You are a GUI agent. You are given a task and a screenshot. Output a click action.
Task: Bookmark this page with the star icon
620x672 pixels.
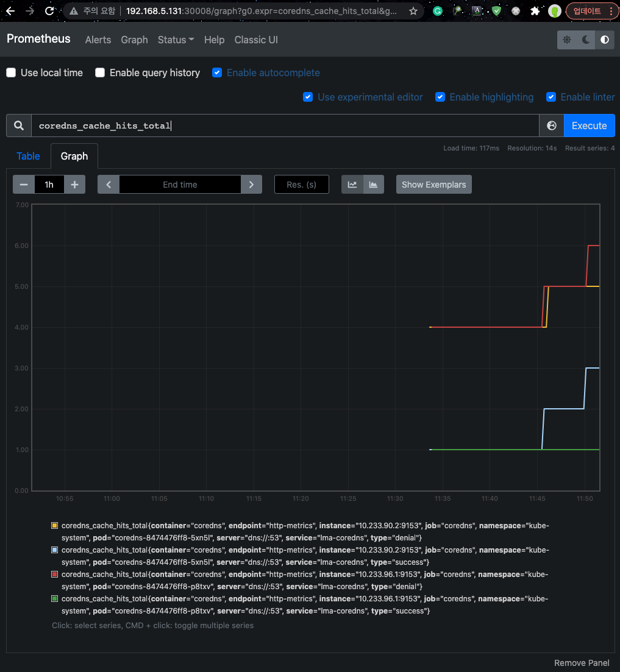pyautogui.click(x=413, y=11)
